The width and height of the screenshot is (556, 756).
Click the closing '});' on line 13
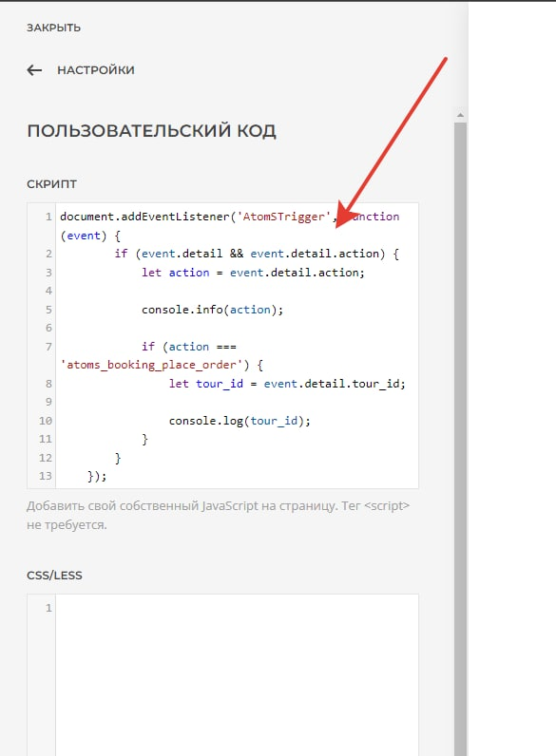(x=97, y=477)
